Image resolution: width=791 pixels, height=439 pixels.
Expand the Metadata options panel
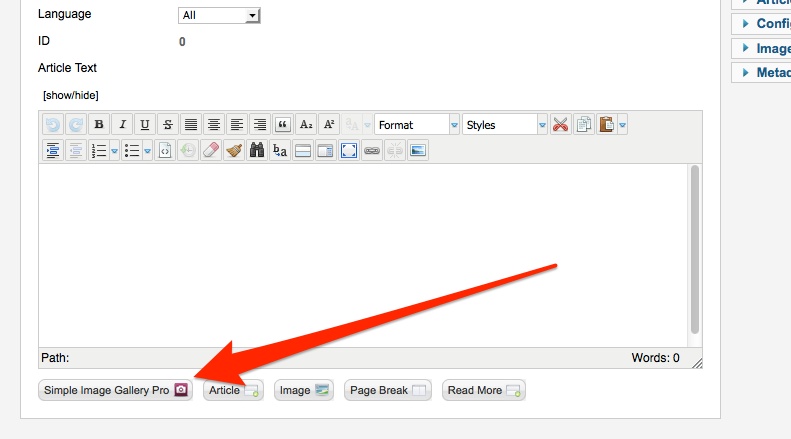762,73
